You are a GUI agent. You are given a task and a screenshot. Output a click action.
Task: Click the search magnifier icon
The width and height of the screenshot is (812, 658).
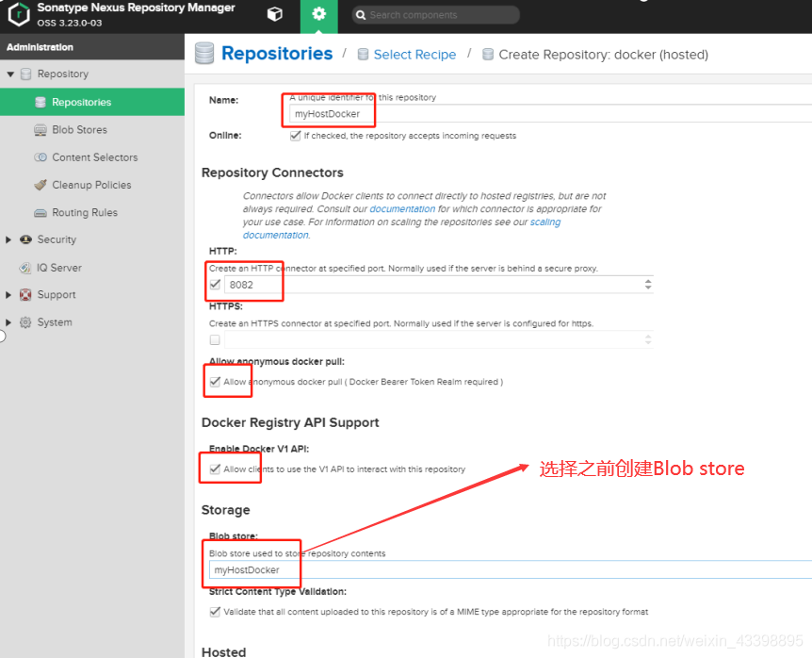point(361,15)
